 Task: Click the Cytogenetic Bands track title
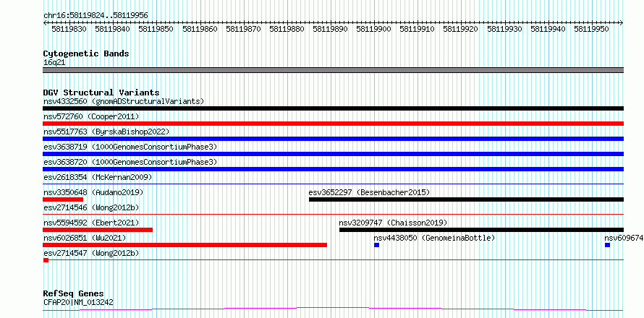[86, 53]
